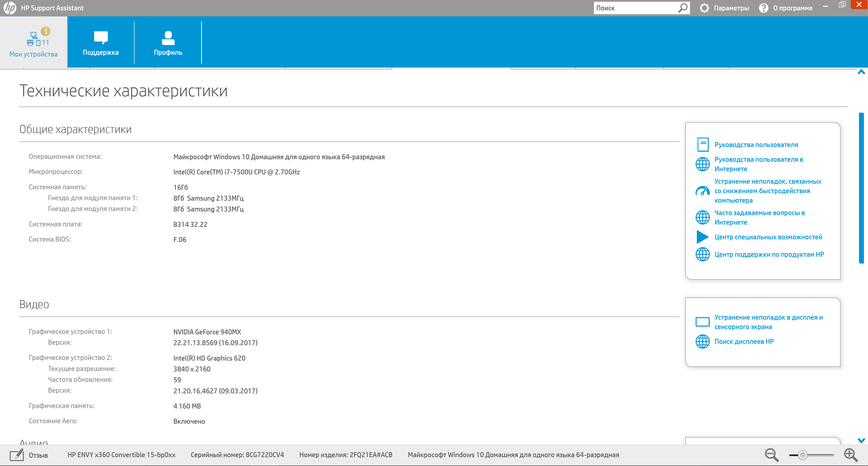Select BIOS version F.06 value
Image resolution: width=868 pixels, height=466 pixels.
point(180,240)
